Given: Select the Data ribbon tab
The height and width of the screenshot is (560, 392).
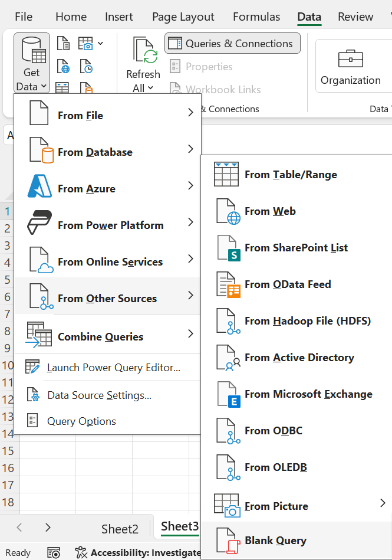Looking at the screenshot, I should (309, 17).
